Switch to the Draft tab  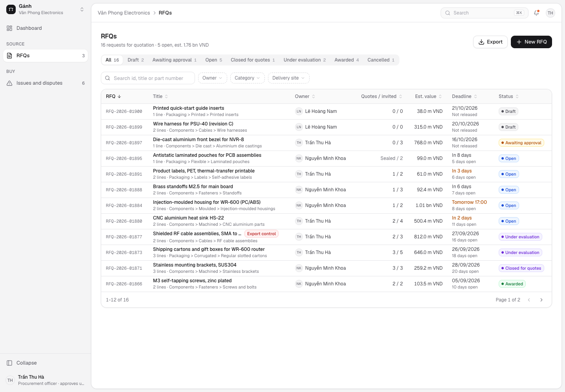click(136, 60)
